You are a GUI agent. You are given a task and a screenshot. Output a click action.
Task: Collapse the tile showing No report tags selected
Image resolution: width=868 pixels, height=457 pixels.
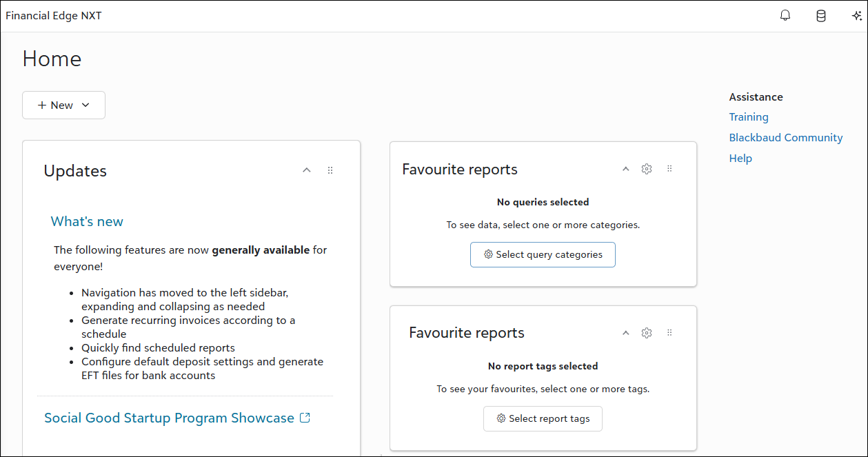(x=625, y=333)
